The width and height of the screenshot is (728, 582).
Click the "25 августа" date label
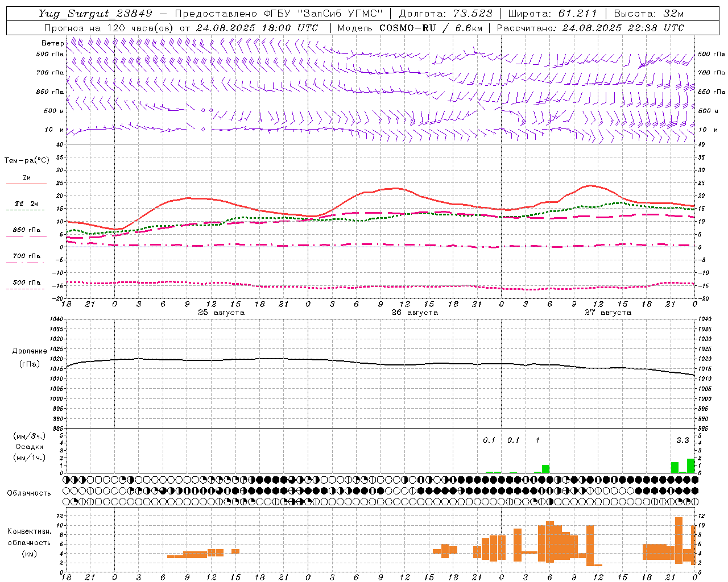tap(221, 313)
